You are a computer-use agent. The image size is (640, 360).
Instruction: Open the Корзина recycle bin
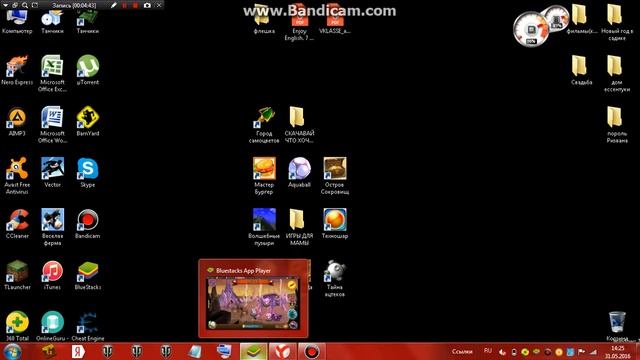tap(617, 327)
